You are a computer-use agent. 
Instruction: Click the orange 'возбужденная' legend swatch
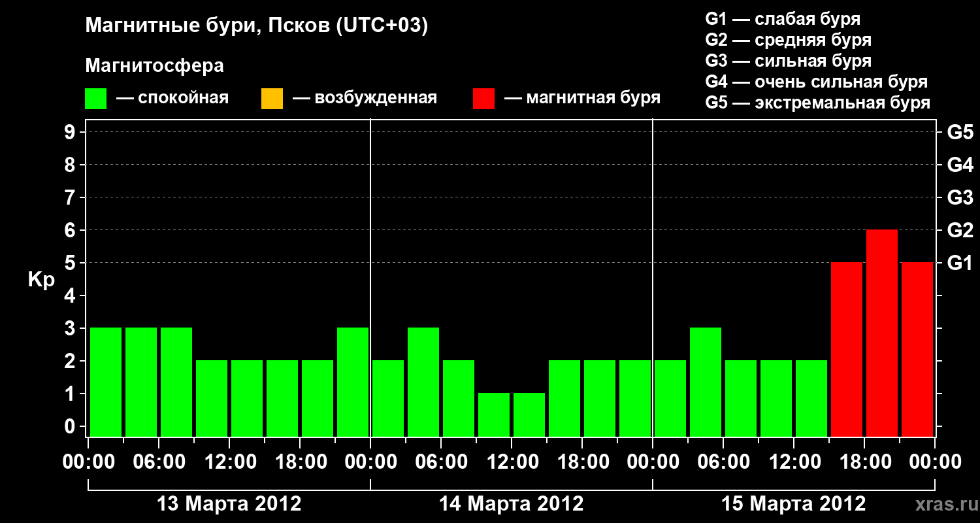[x=272, y=99]
